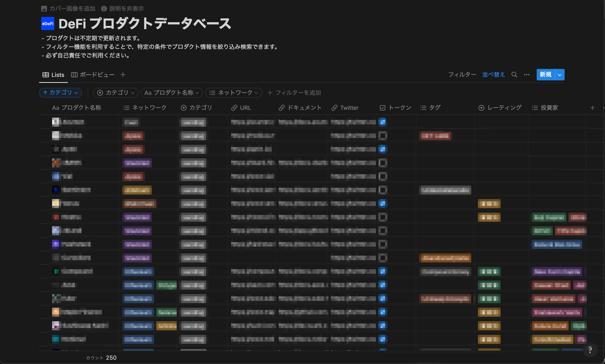Image resolution: width=605 pixels, height=364 pixels.
Task: Click the help question mark button
Action: [590, 350]
